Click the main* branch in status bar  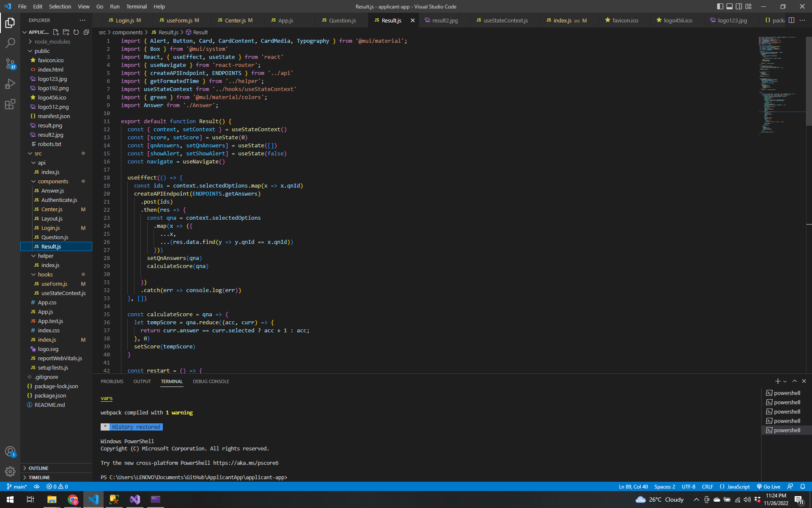[17, 486]
